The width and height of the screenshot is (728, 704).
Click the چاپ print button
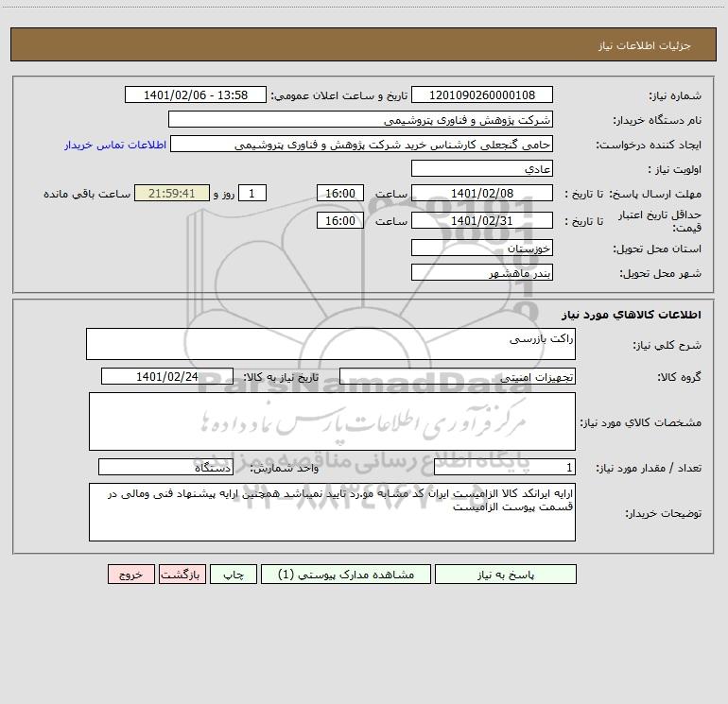(x=234, y=574)
